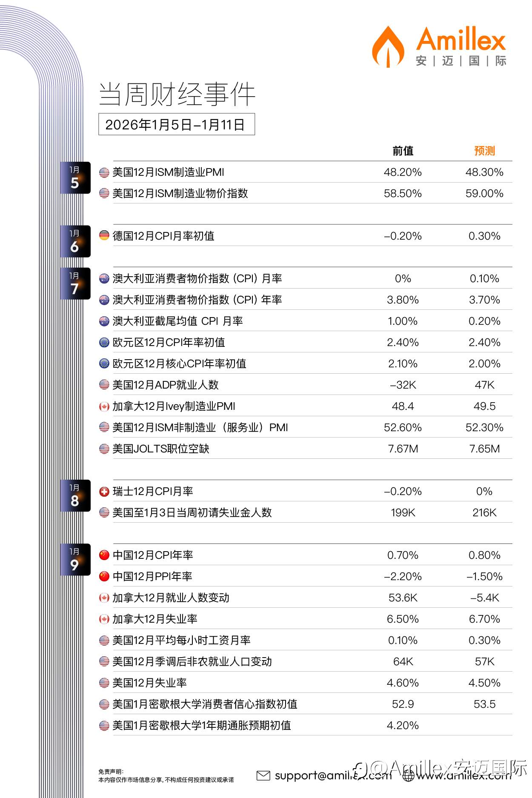This screenshot has width=532, height=798.
Task: Open the www.amillex.com website link
Action: click(x=464, y=775)
